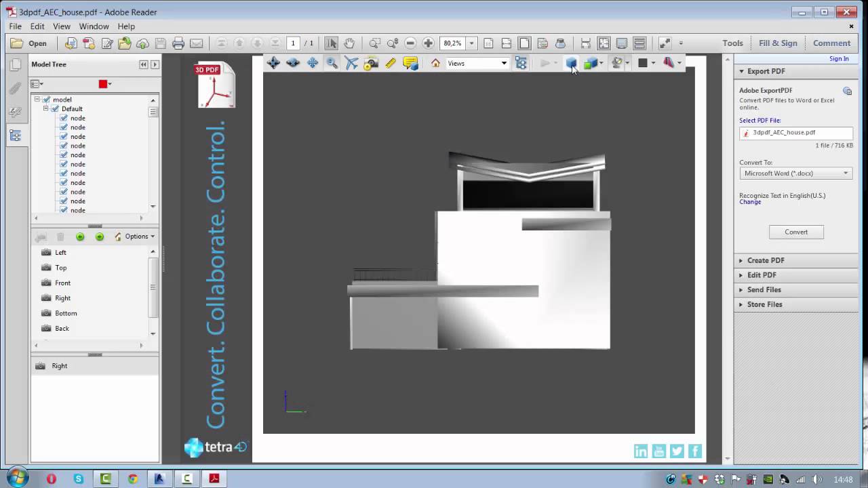The width and height of the screenshot is (868, 488).
Task: Open the File menu
Action: click(16, 26)
